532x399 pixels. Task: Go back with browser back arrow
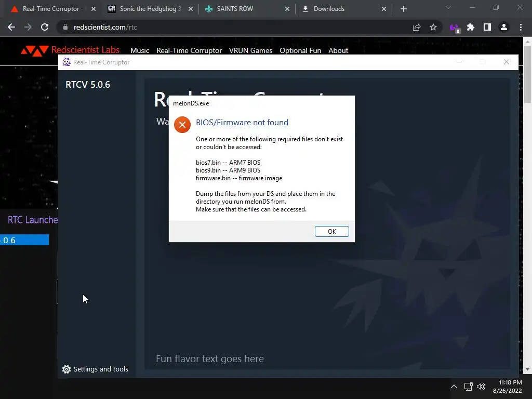coord(11,27)
